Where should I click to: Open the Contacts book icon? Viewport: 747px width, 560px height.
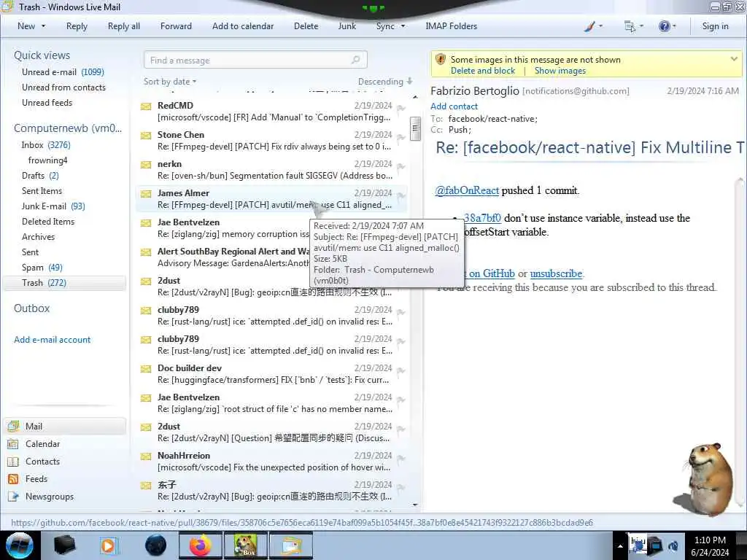click(13, 462)
